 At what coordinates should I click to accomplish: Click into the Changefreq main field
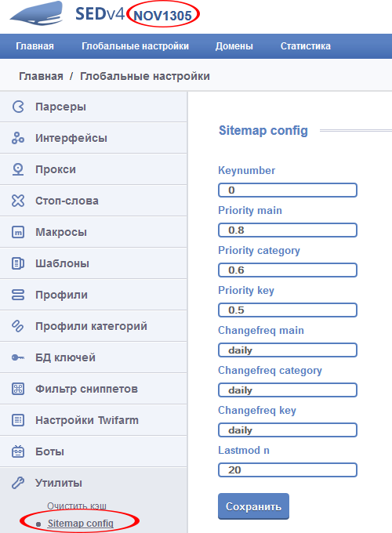pos(288,350)
